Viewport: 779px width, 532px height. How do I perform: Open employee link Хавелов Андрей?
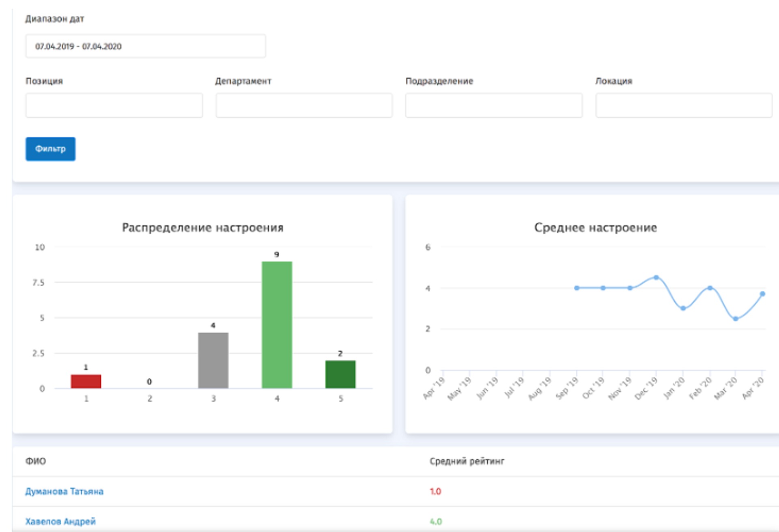pos(60,521)
